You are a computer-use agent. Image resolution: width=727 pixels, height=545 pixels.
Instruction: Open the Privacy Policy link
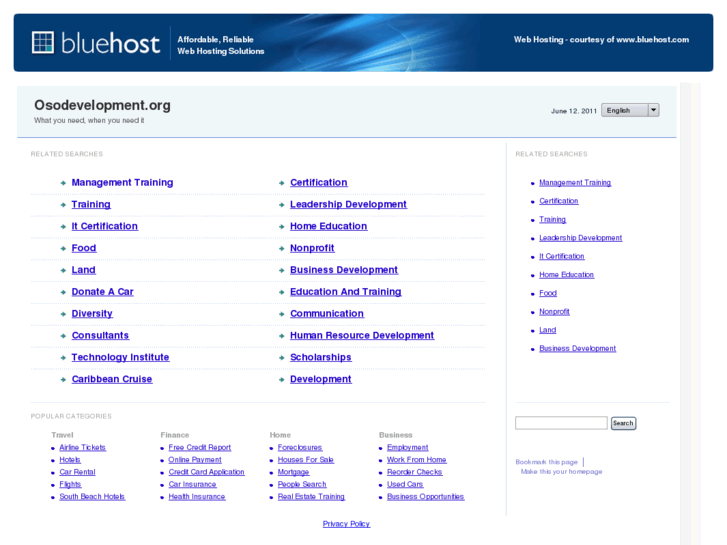pos(346,524)
